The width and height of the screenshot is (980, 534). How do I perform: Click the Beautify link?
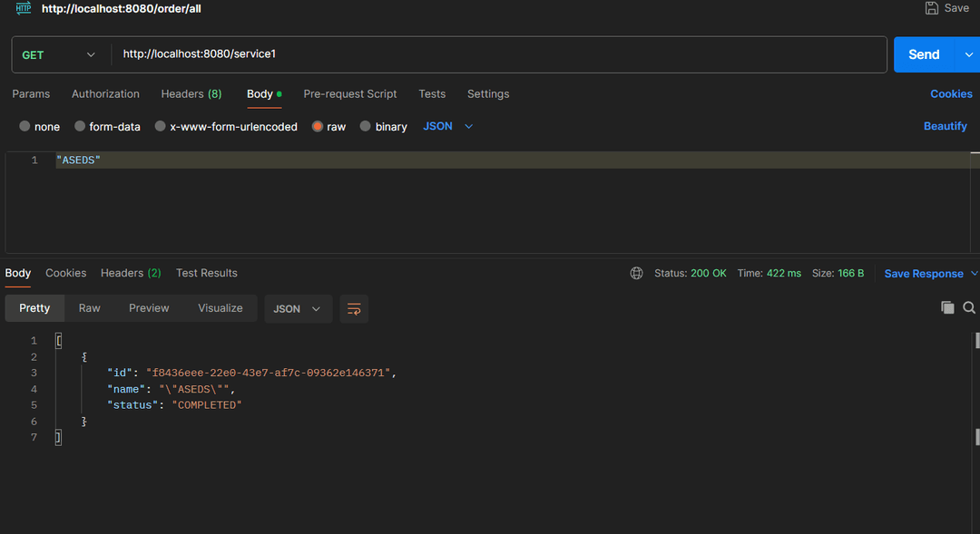point(945,127)
